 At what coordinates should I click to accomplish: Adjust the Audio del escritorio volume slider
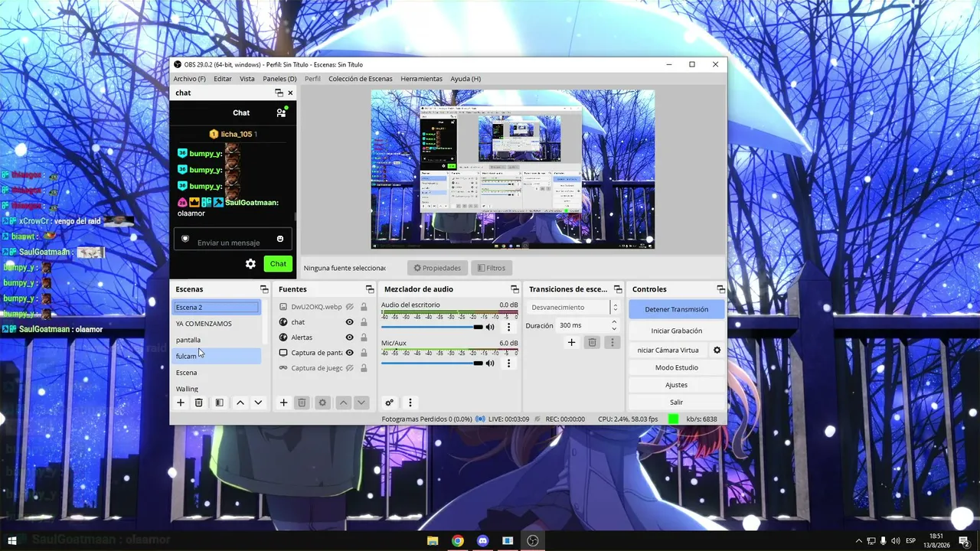click(x=432, y=327)
